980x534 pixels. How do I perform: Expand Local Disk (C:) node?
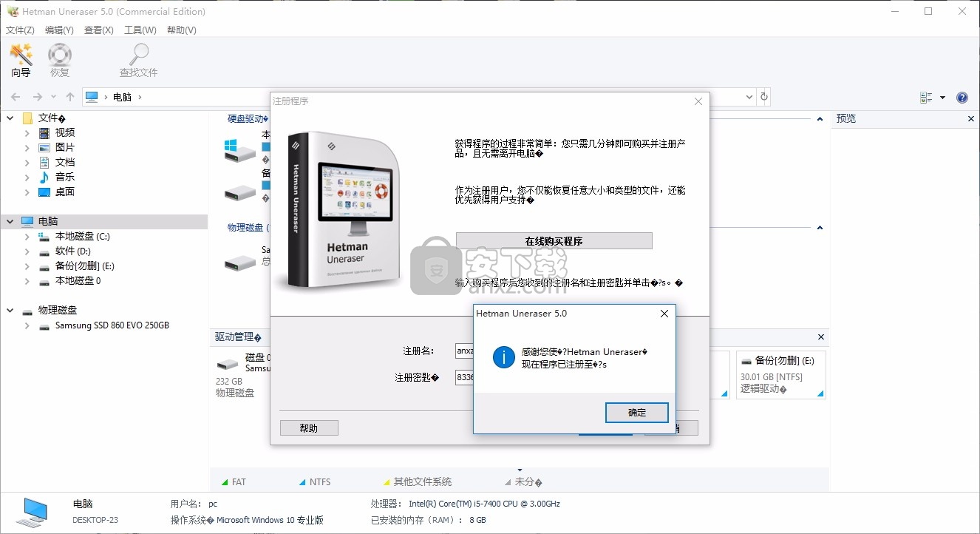click(27, 237)
